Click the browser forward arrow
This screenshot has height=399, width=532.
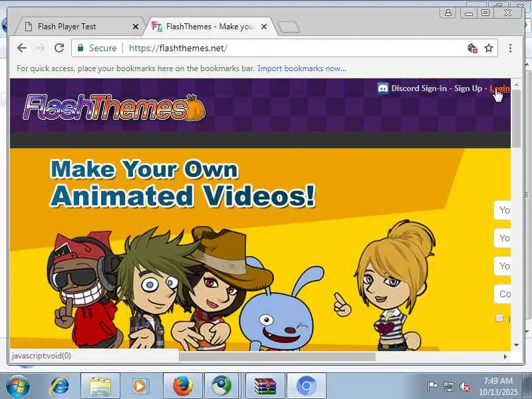(41, 48)
